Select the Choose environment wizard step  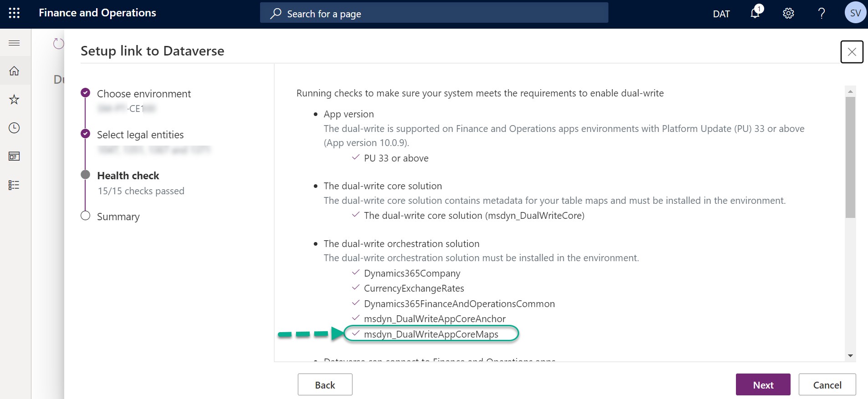click(143, 94)
